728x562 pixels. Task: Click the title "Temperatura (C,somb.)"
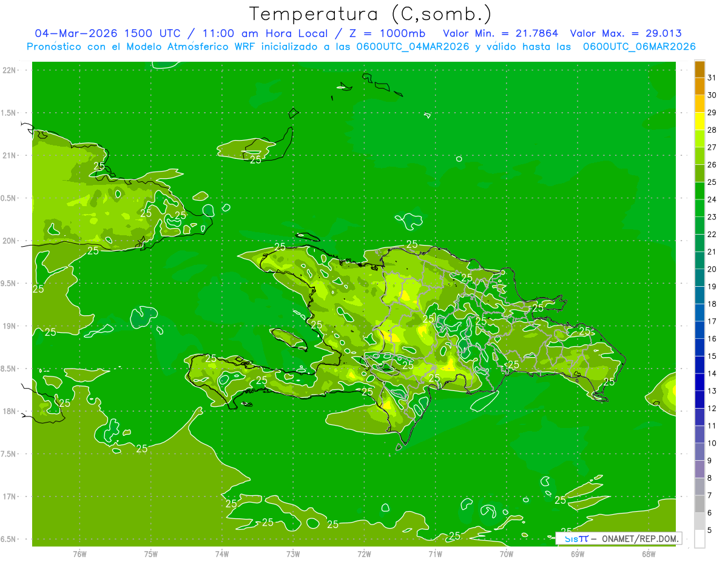[370, 14]
